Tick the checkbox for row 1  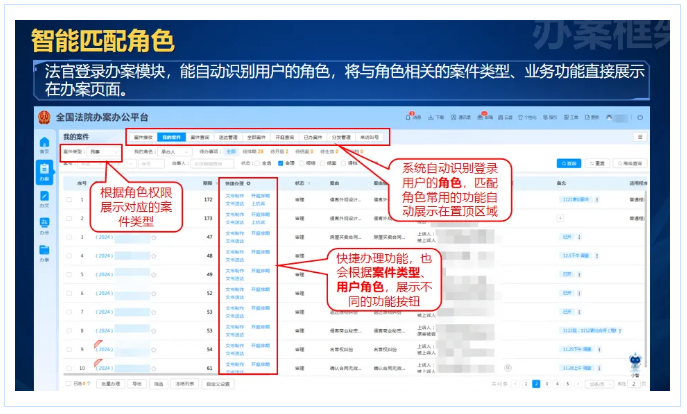(68, 201)
